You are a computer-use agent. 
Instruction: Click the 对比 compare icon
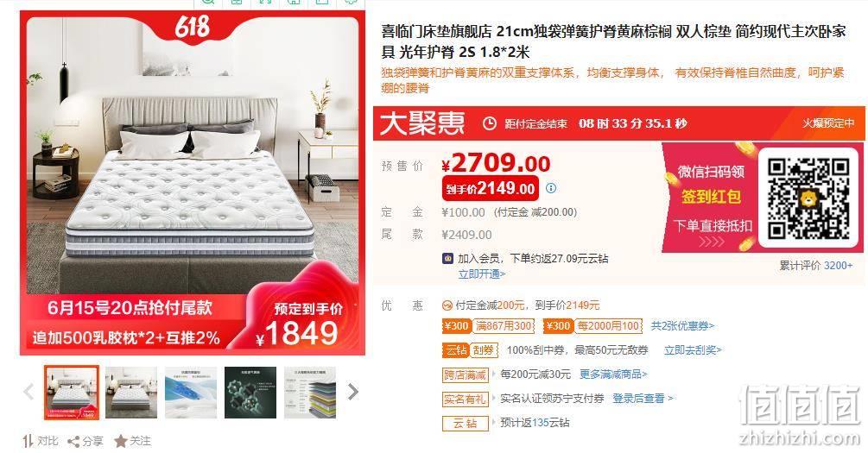pos(28,441)
